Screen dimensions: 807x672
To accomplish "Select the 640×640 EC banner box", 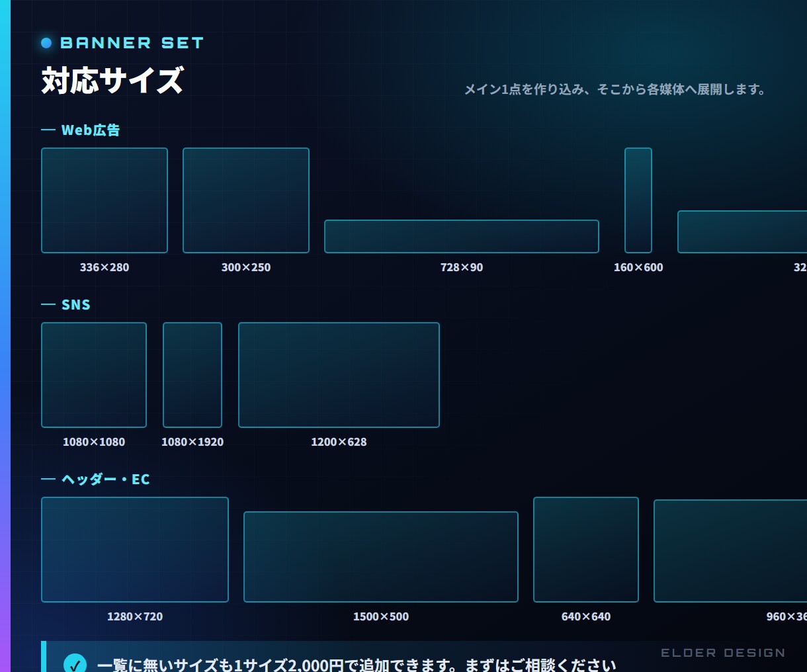I will tap(586, 550).
